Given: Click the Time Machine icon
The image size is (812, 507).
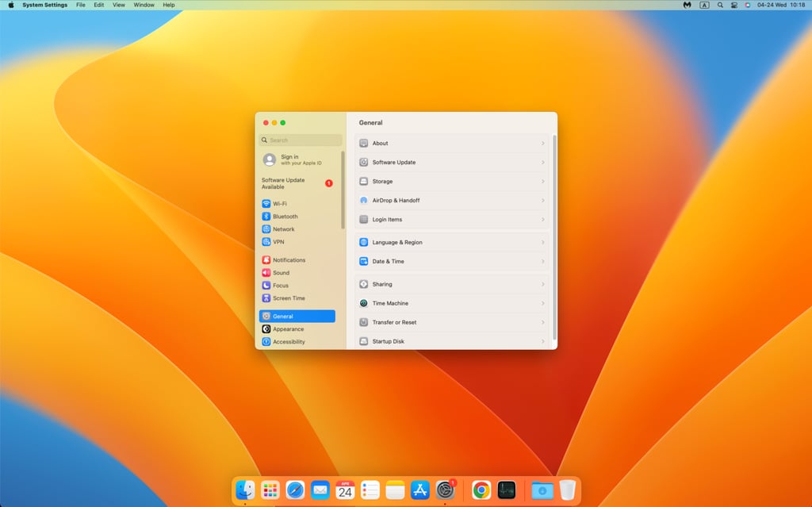Looking at the screenshot, I should click(x=363, y=303).
